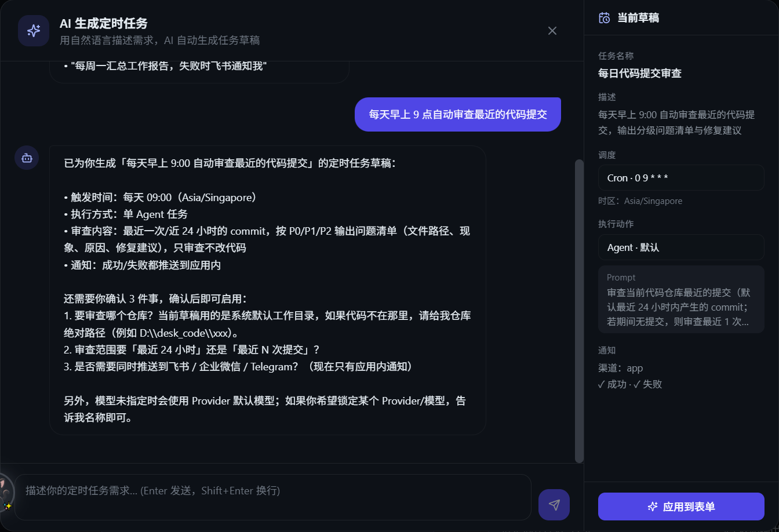Click the task name 每日代码提交审查
The image size is (779, 532).
[x=640, y=73]
